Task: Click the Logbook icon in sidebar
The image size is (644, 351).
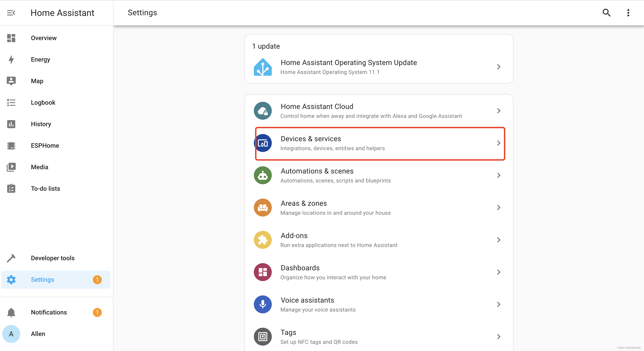Action: point(11,102)
